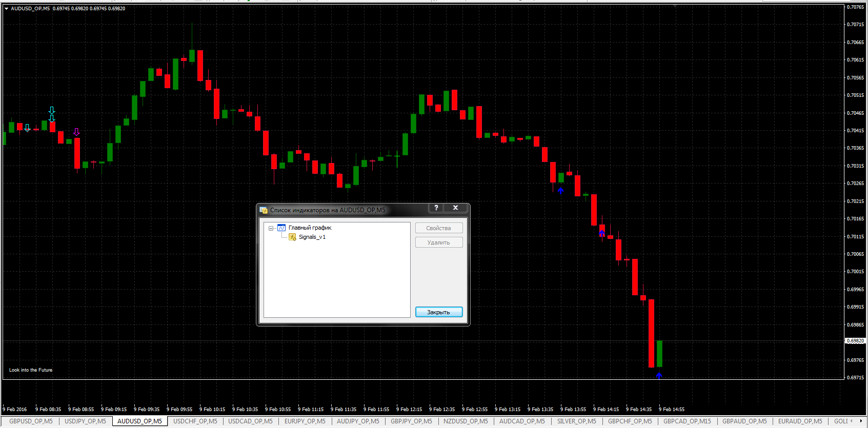Click the 9 Feb 10:15 time label
The height and width of the screenshot is (428, 868).
212,410
